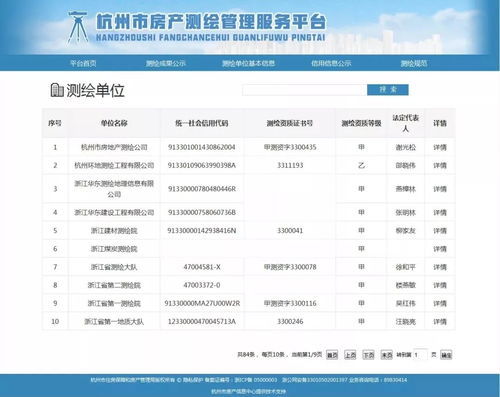500x397 pixels.
Task: Click certificate number 甲测资字3300078
Action: click(x=290, y=267)
